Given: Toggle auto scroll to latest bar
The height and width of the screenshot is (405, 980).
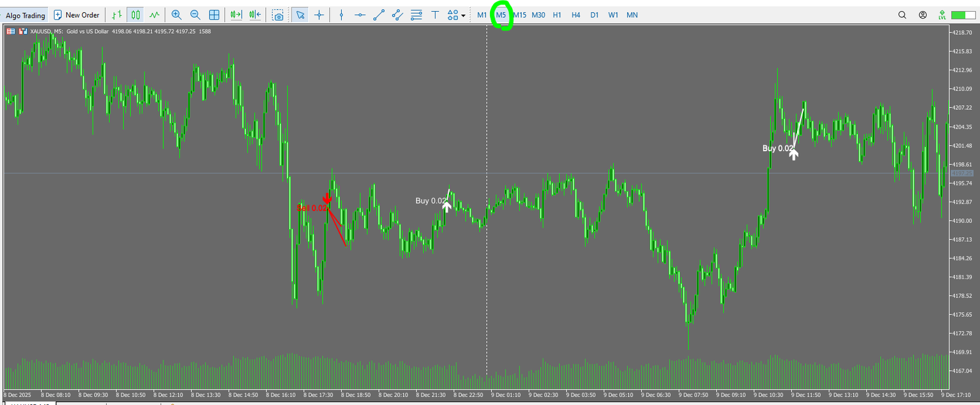Looking at the screenshot, I should tap(236, 15).
